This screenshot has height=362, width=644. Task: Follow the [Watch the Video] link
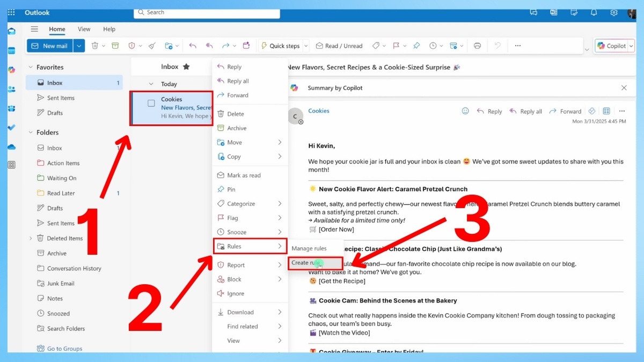pyautogui.click(x=344, y=333)
